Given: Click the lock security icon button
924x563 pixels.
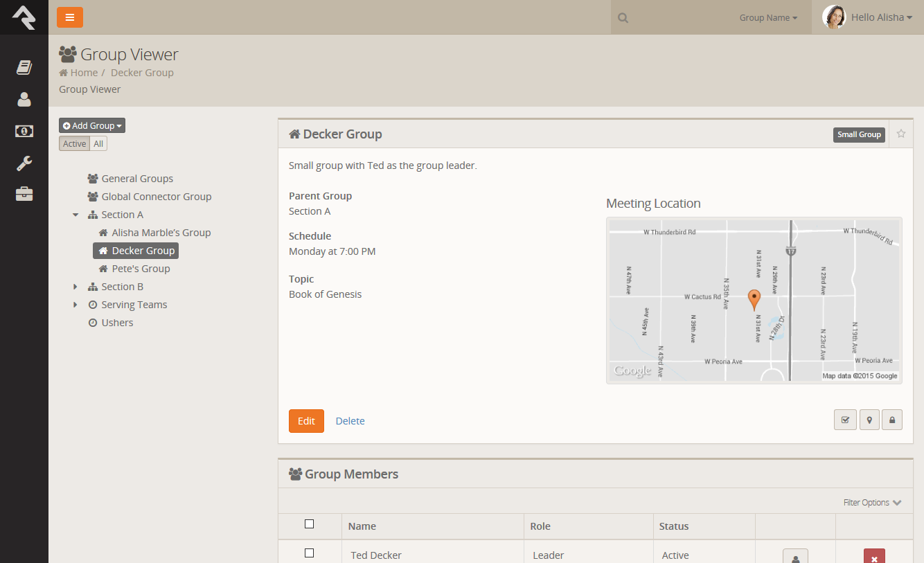Looking at the screenshot, I should pyautogui.click(x=891, y=420).
